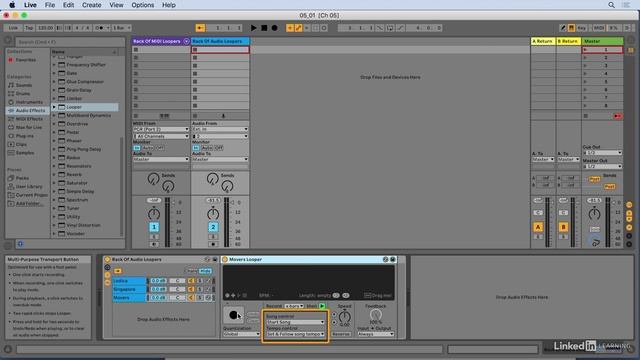
Task: Open User Library under Places
Action: pyautogui.click(x=29, y=187)
